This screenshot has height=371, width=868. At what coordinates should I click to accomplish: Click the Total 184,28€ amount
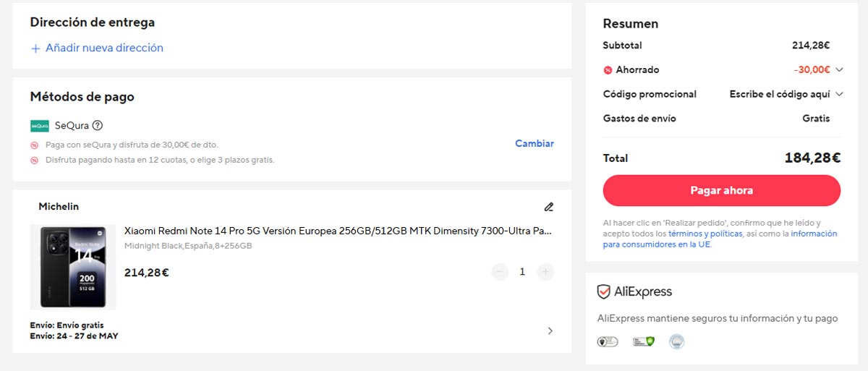point(812,158)
